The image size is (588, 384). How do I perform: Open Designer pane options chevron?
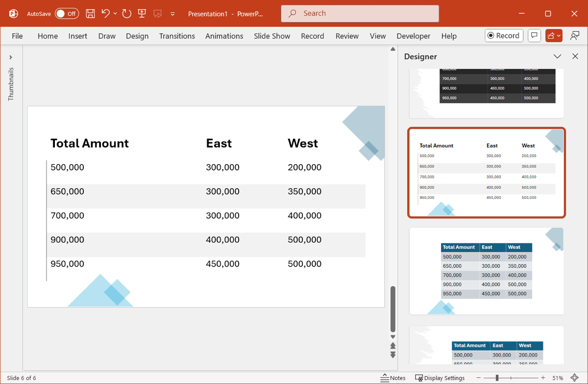(557, 56)
